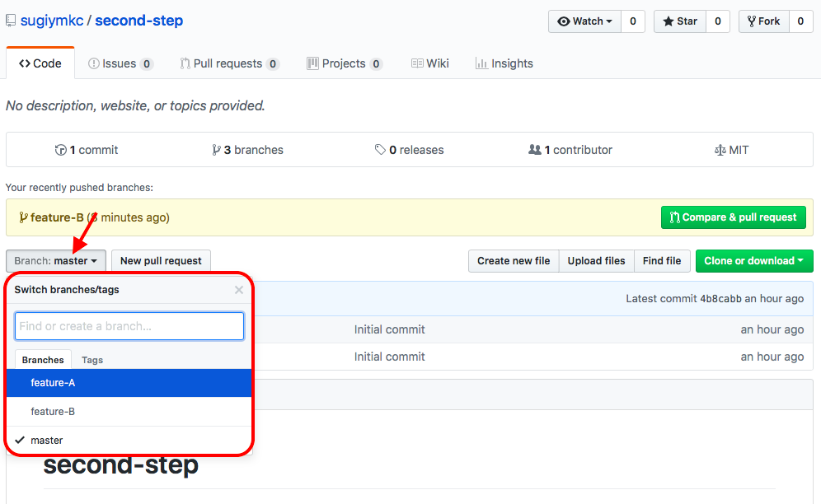Select the checked master branch
821x504 pixels.
pos(47,441)
